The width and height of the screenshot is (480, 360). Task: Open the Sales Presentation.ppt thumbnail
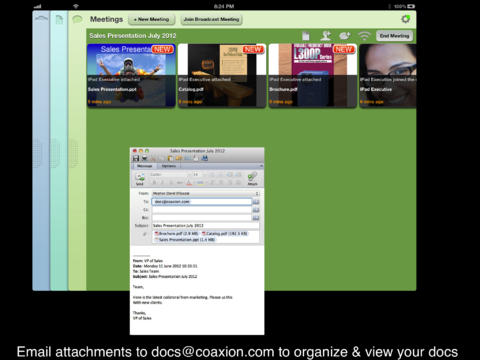coord(131,76)
